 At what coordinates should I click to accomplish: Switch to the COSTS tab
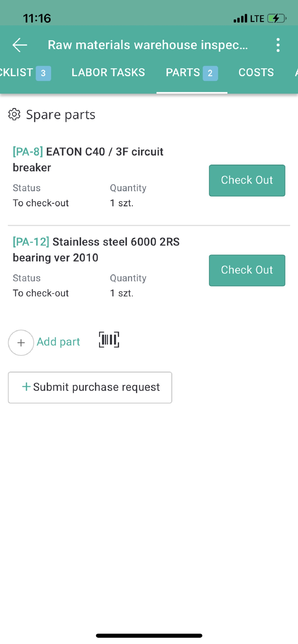point(256,73)
